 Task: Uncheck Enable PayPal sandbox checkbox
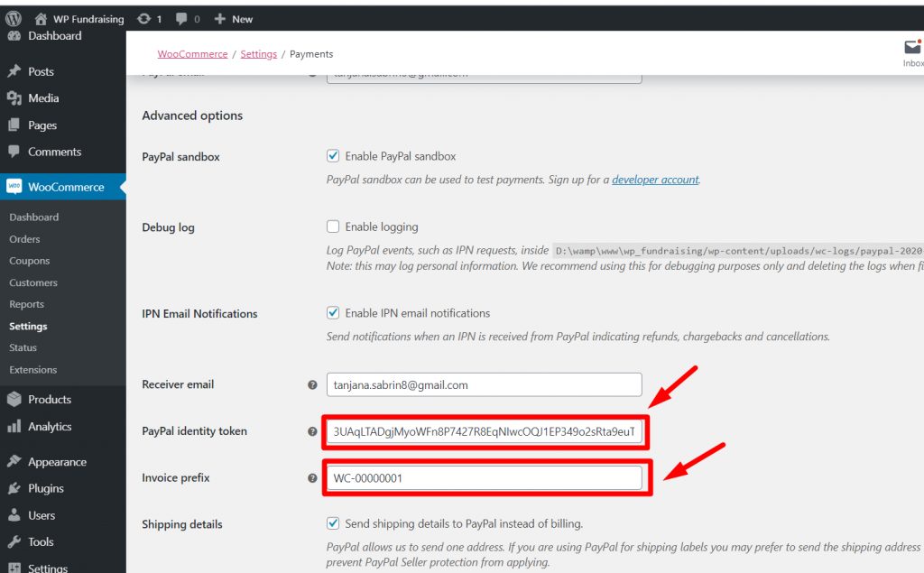point(333,156)
